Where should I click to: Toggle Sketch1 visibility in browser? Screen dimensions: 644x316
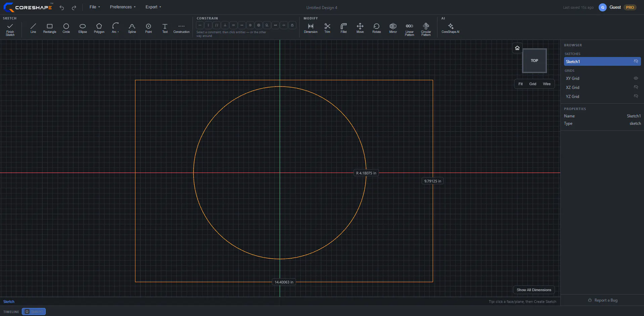(636, 61)
